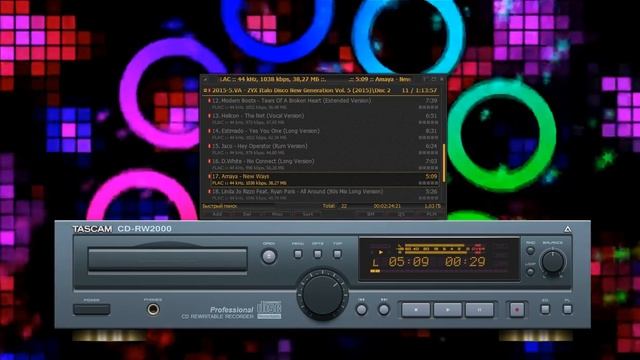Image resolution: width=640 pixels, height=360 pixels.
Task: Click the red marker icon before track 13
Action: pos(209,116)
